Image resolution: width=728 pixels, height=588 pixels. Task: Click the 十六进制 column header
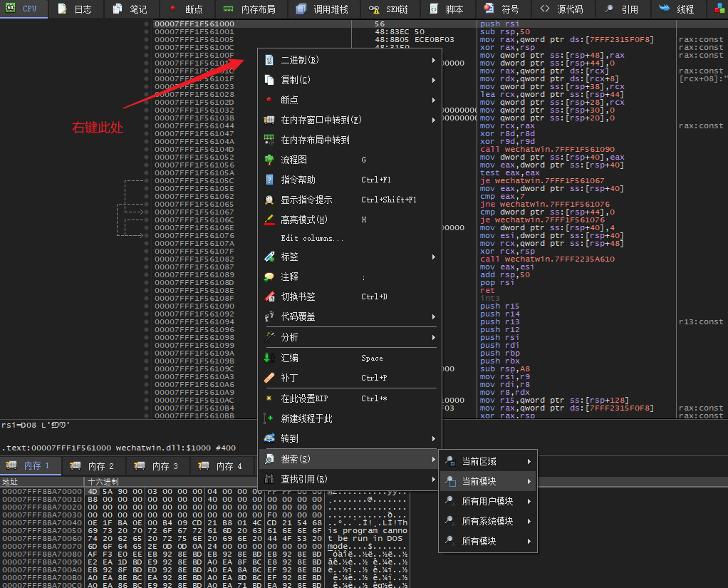tap(103, 482)
